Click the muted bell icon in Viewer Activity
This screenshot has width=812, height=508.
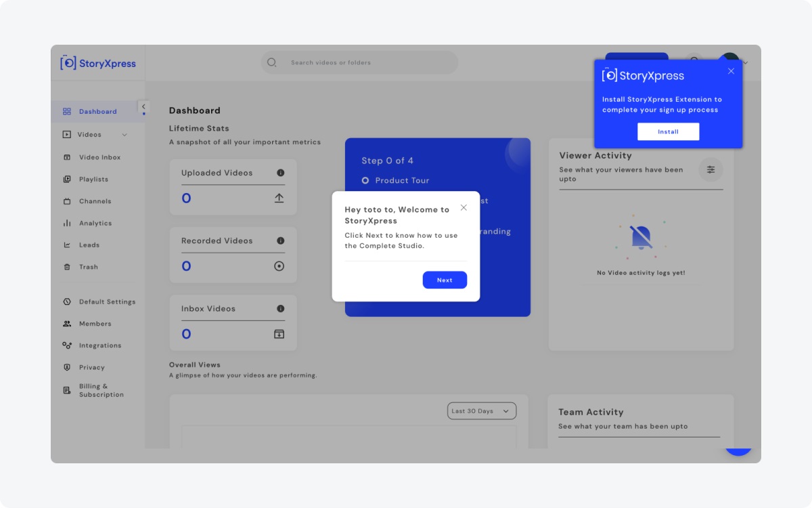641,237
